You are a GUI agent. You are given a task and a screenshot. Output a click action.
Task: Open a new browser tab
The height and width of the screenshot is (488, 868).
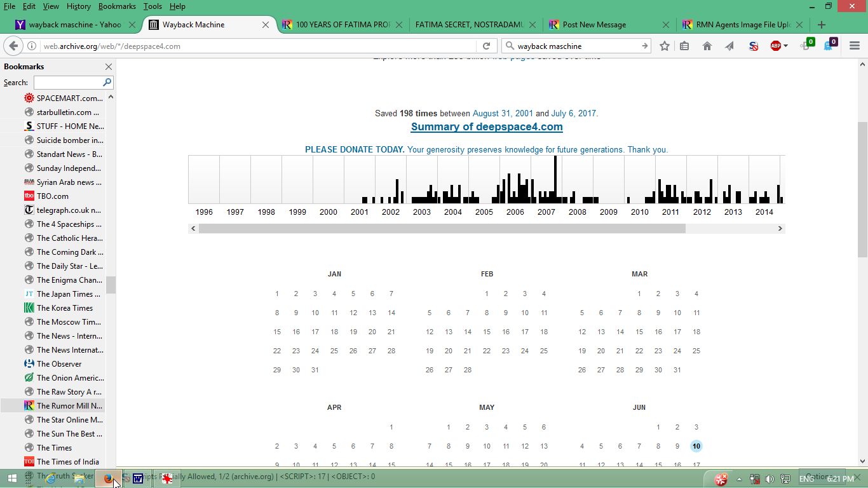pyautogui.click(x=822, y=25)
